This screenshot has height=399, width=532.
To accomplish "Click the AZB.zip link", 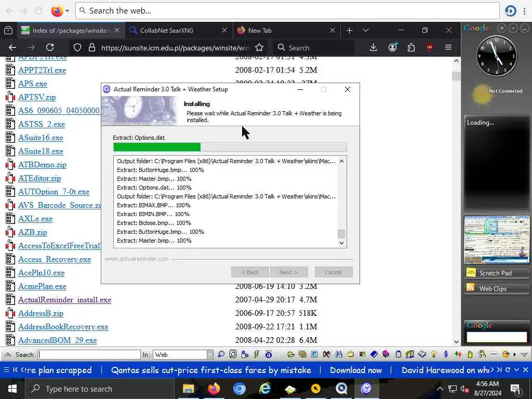I will click(x=33, y=232).
